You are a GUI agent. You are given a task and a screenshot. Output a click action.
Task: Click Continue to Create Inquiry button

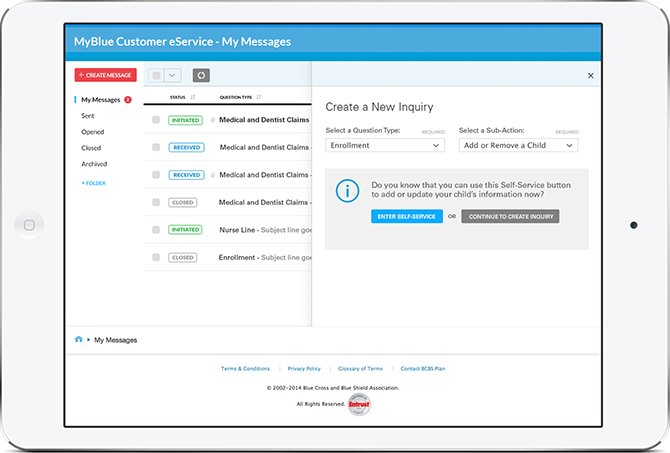(x=510, y=216)
